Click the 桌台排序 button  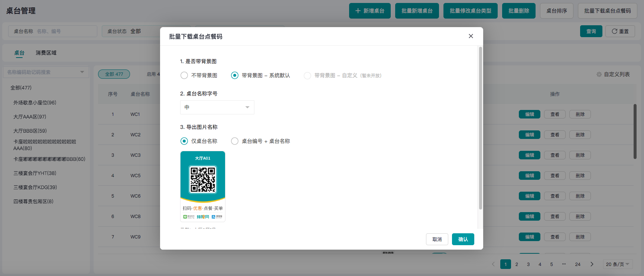pyautogui.click(x=557, y=11)
